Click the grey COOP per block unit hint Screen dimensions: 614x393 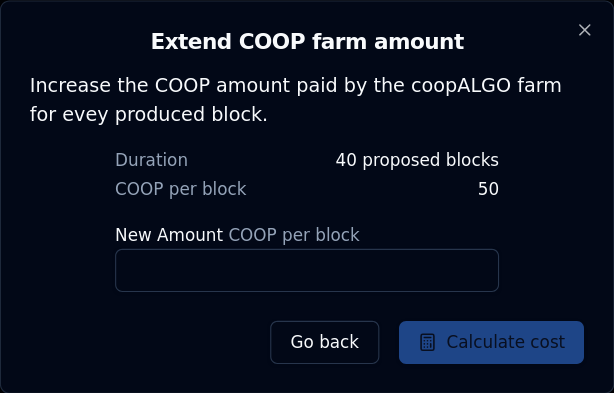click(x=294, y=235)
